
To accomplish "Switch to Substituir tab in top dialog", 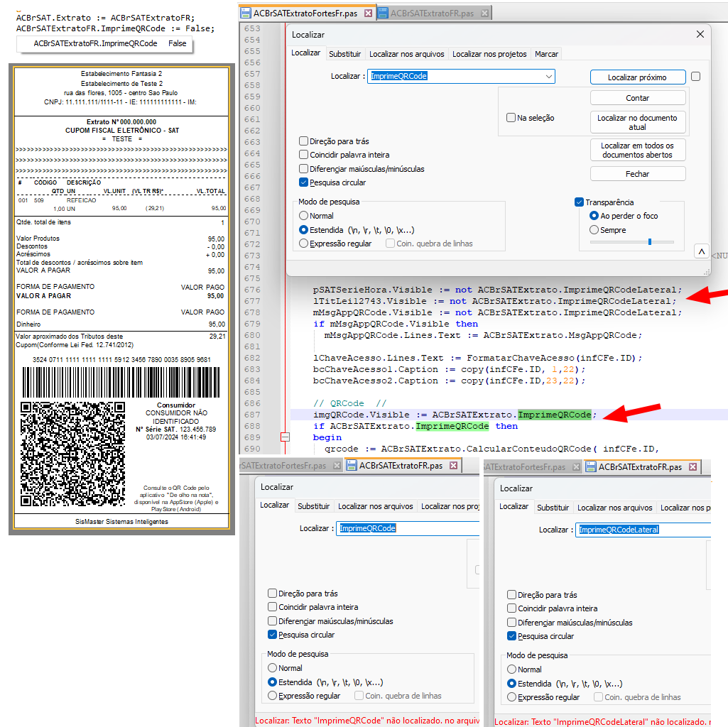I will point(345,54).
